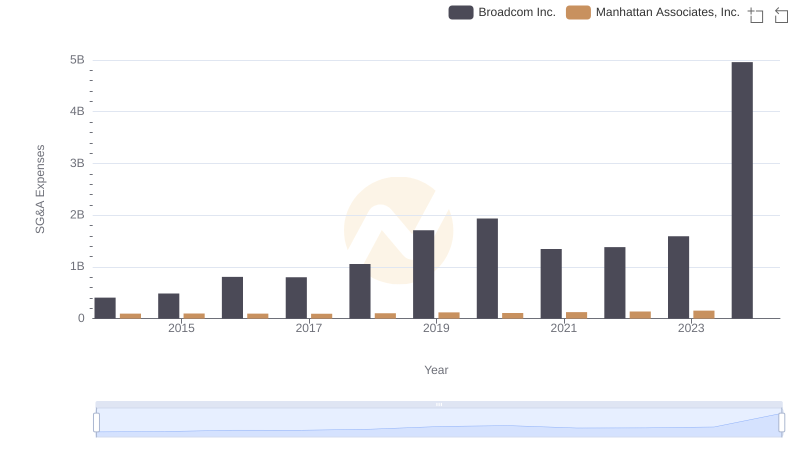Click the tan Manhattan Associates legend swatch
This screenshot has width=800, height=461.
click(x=578, y=12)
